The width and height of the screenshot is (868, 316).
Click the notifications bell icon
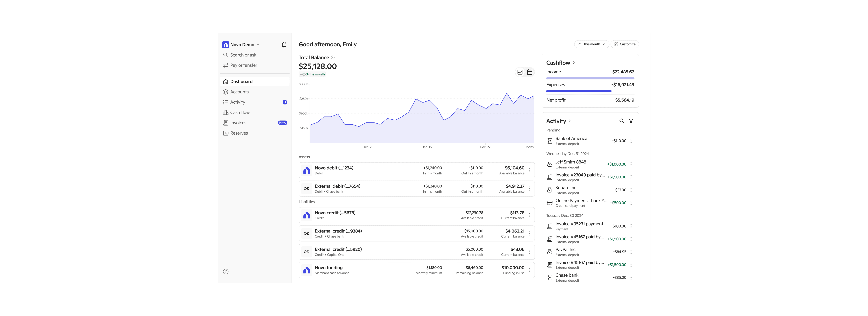(x=284, y=44)
